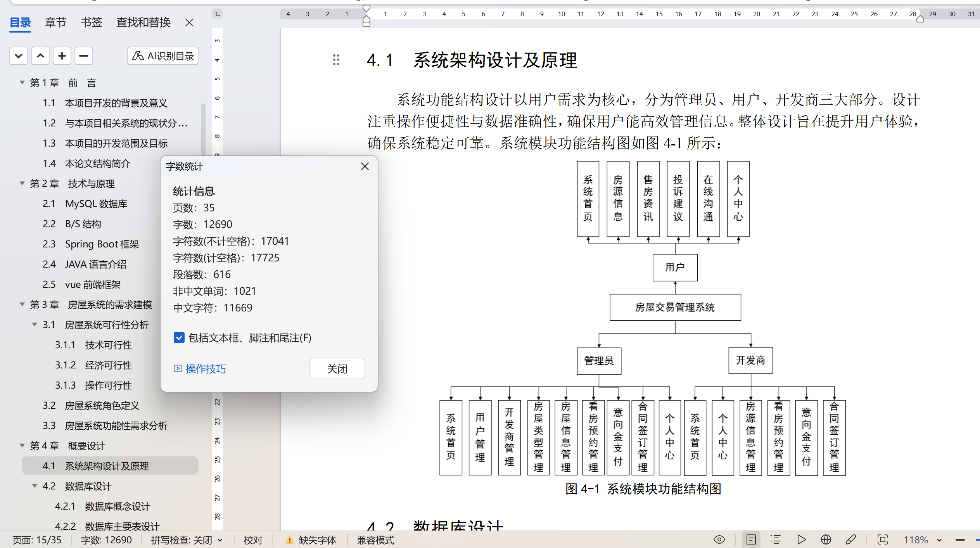
Task: Open the 查找和替换 tab
Action: pos(143,22)
